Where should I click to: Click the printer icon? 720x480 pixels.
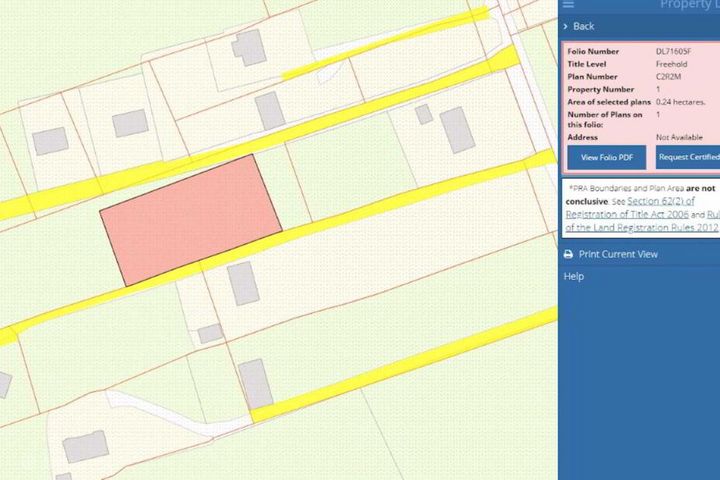568,254
